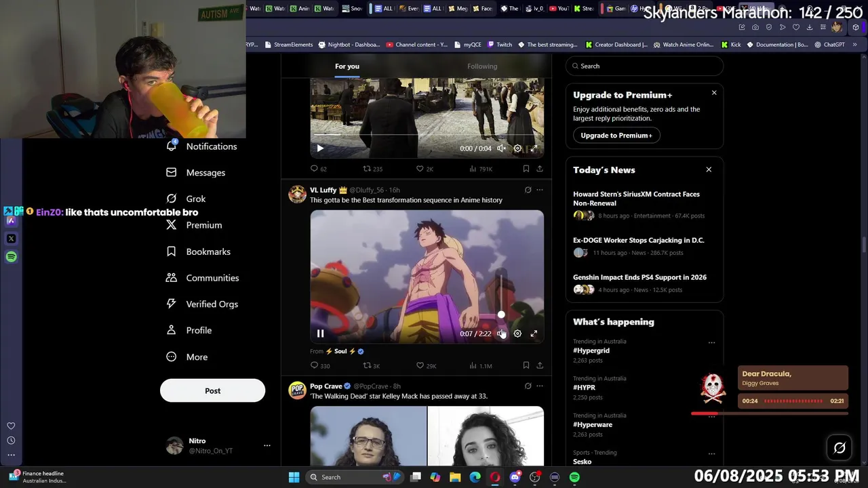Open more options for Sesko trend
This screenshot has height=488, width=868.
click(711, 453)
